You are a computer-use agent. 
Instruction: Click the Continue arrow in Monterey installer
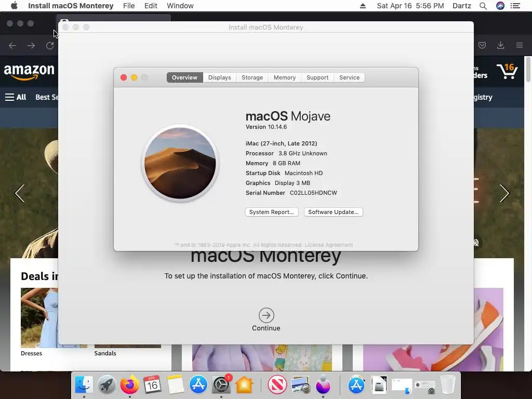(267, 315)
